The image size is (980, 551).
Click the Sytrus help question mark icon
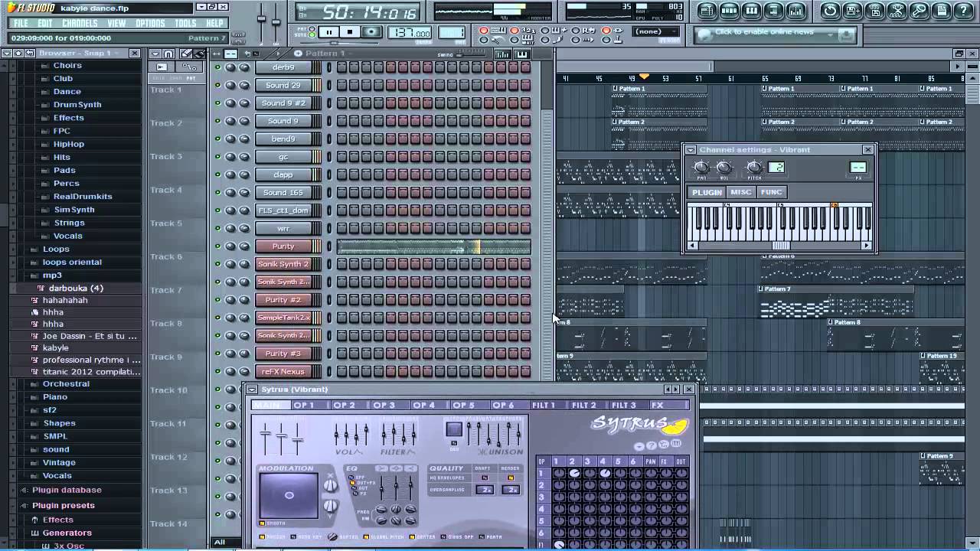(652, 445)
